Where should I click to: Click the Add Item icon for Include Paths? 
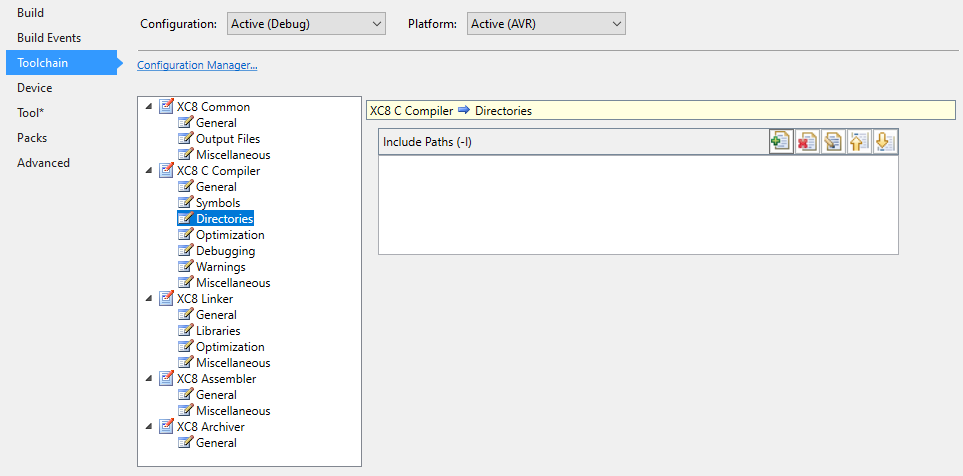780,142
